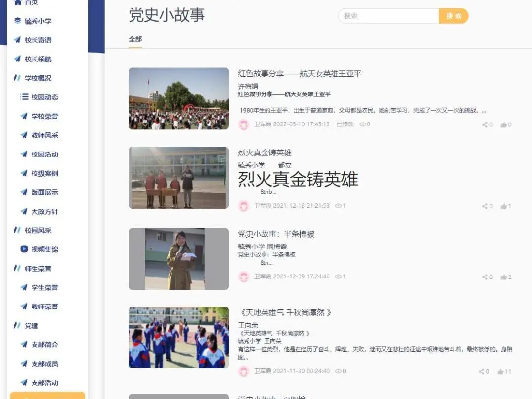532x399 pixels.
Task: Click the 搜索 search button
Action: (x=454, y=16)
